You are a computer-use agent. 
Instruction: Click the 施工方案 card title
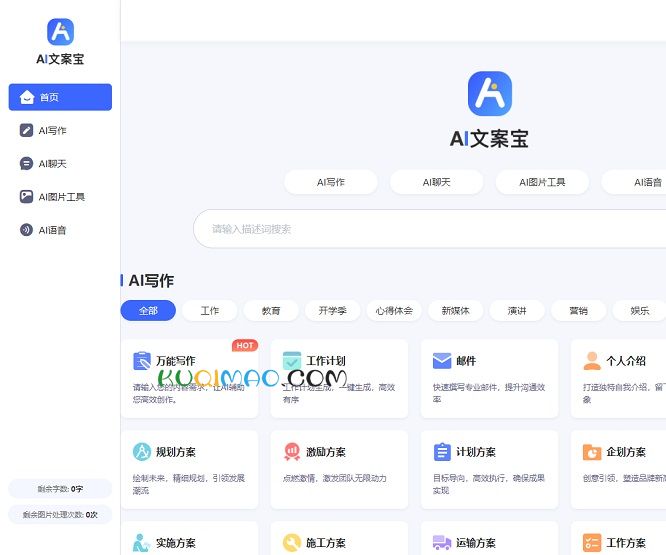[x=326, y=543]
